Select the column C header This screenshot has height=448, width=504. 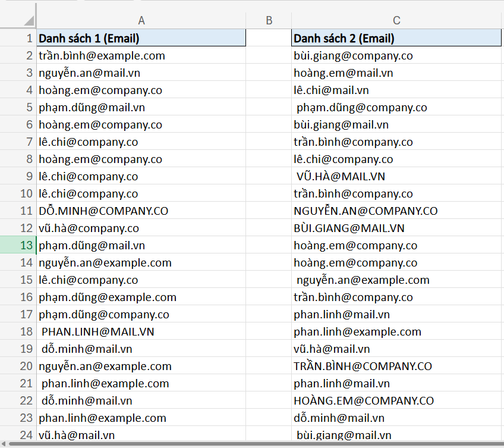point(396,20)
